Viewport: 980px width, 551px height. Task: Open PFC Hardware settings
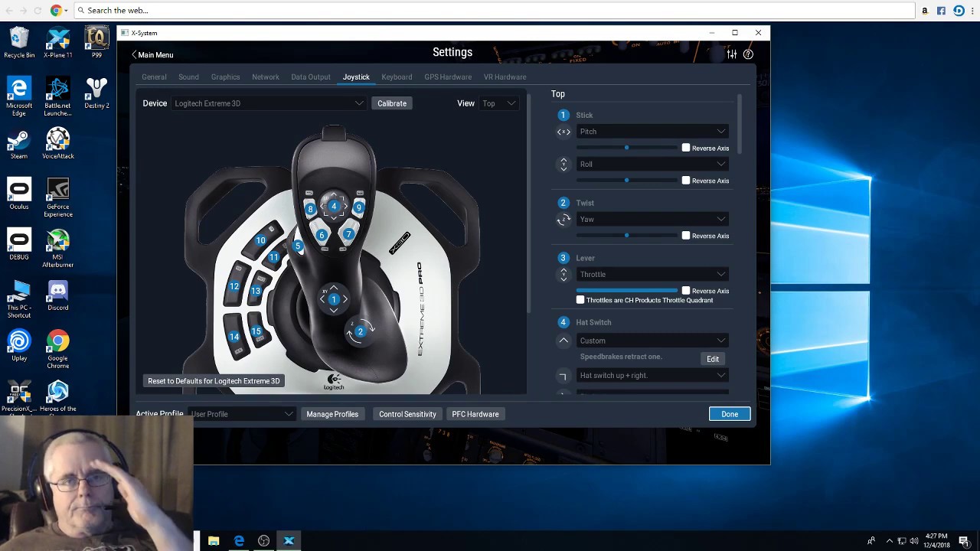click(475, 414)
